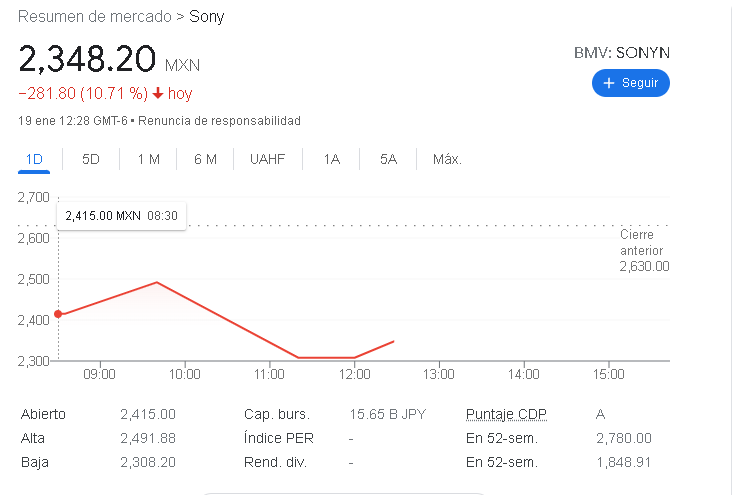Click the Puntaje CDP label
Viewport: 732px width, 495px height.
point(506,414)
